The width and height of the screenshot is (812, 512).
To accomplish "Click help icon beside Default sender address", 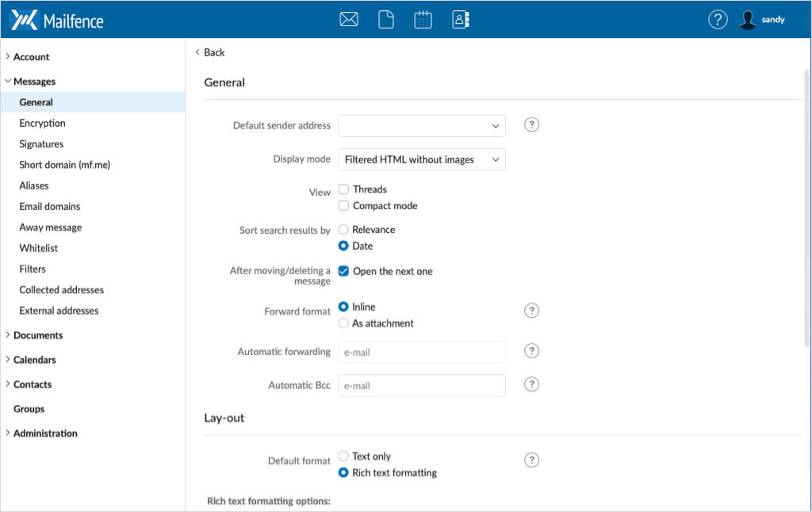I will coord(532,125).
